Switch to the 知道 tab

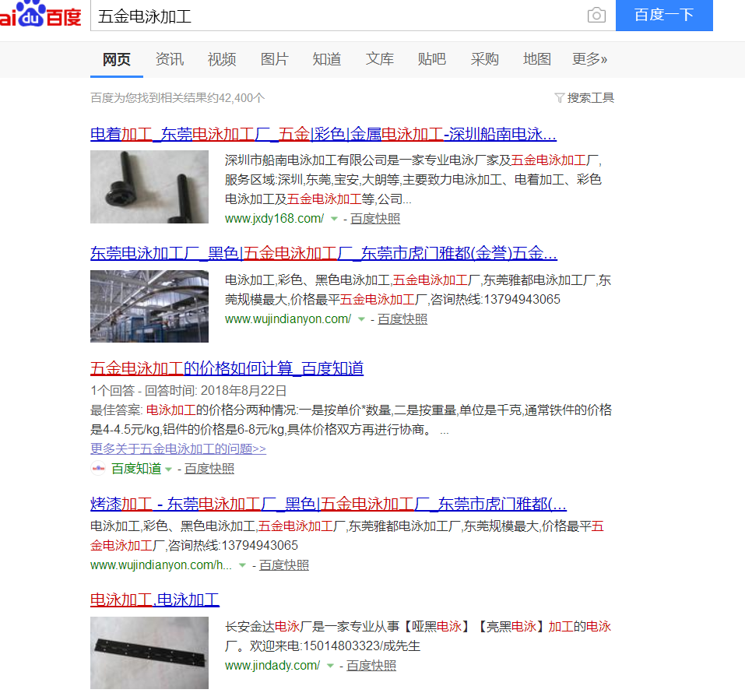pos(327,59)
